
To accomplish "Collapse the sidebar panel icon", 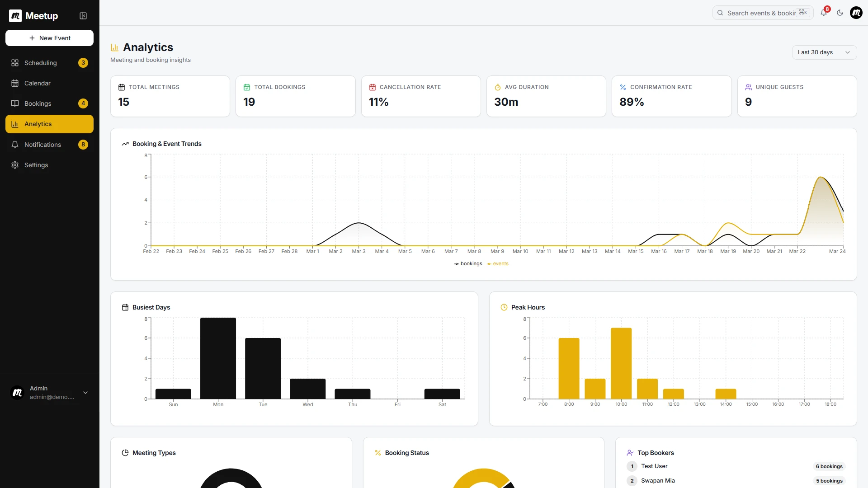I will pyautogui.click(x=83, y=16).
